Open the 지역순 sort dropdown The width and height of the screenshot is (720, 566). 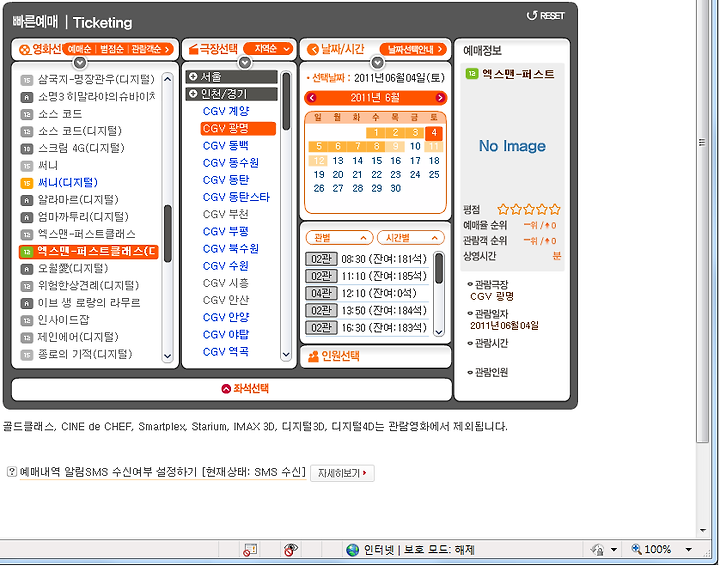click(268, 49)
